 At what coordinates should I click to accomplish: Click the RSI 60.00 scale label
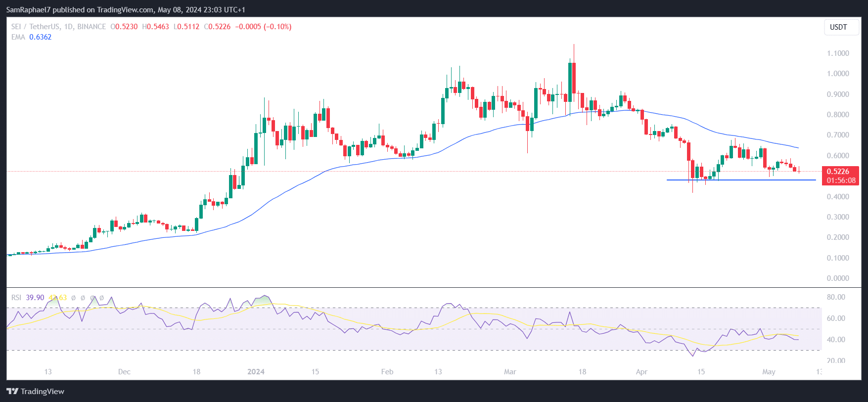[x=836, y=318]
